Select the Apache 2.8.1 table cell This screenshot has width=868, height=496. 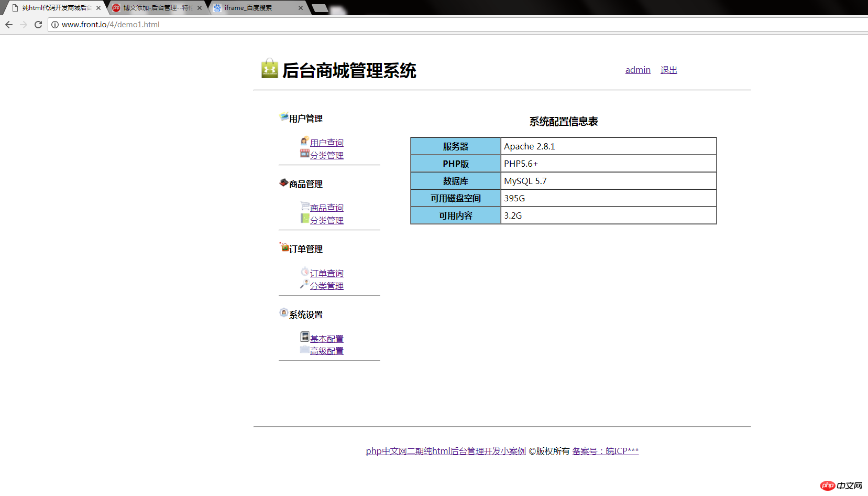pyautogui.click(x=609, y=146)
